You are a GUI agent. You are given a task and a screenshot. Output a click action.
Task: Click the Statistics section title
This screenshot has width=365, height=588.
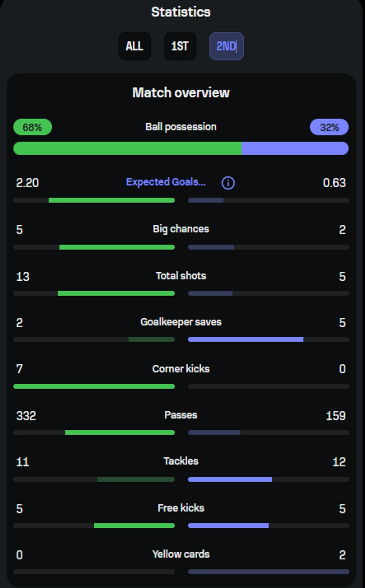coord(181,12)
